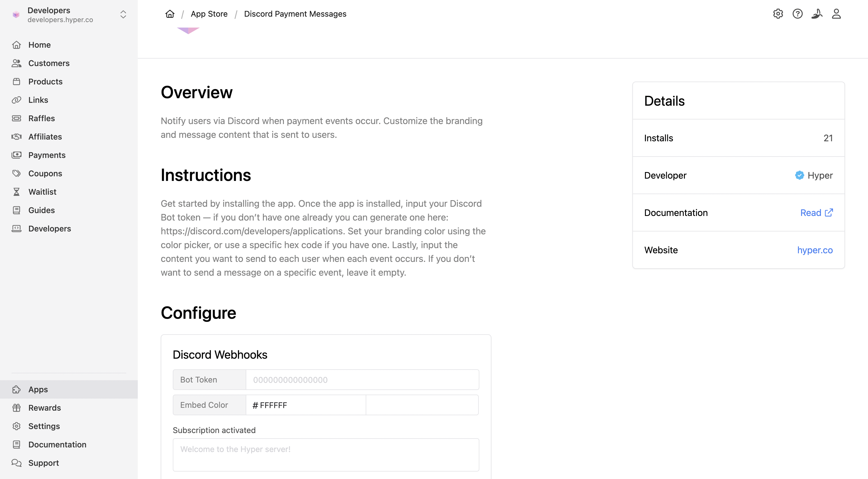
Task: Open Raffles from the sidebar
Action: (x=41, y=118)
